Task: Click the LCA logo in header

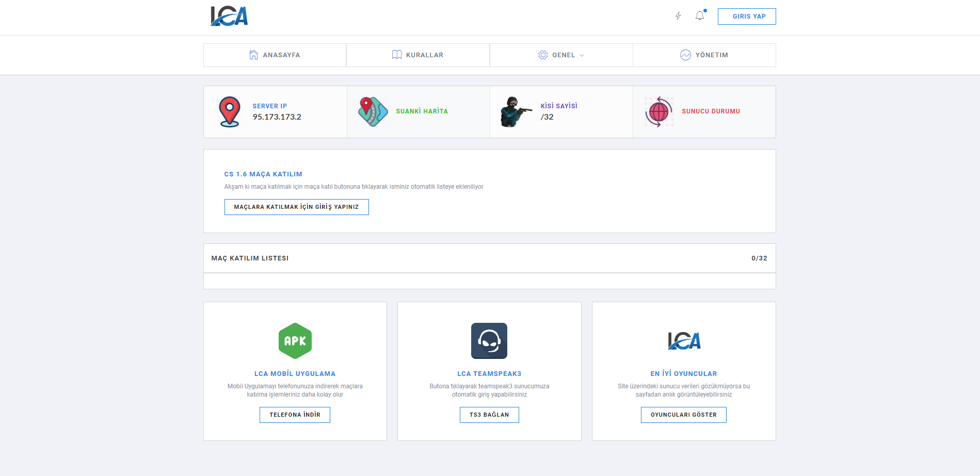Action: [x=229, y=16]
